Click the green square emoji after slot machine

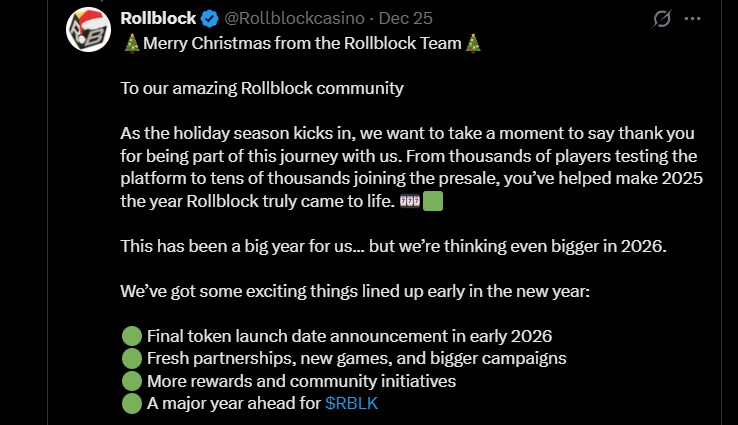tap(433, 201)
